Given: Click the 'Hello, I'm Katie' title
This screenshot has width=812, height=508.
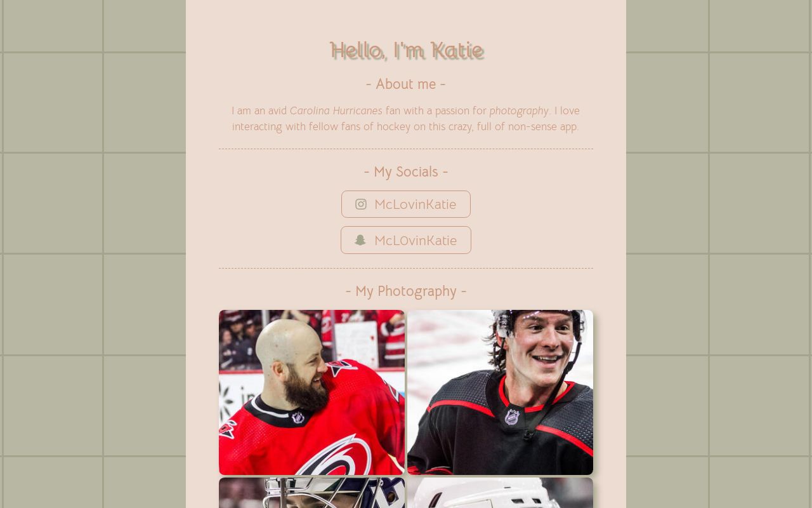Looking at the screenshot, I should point(406,50).
